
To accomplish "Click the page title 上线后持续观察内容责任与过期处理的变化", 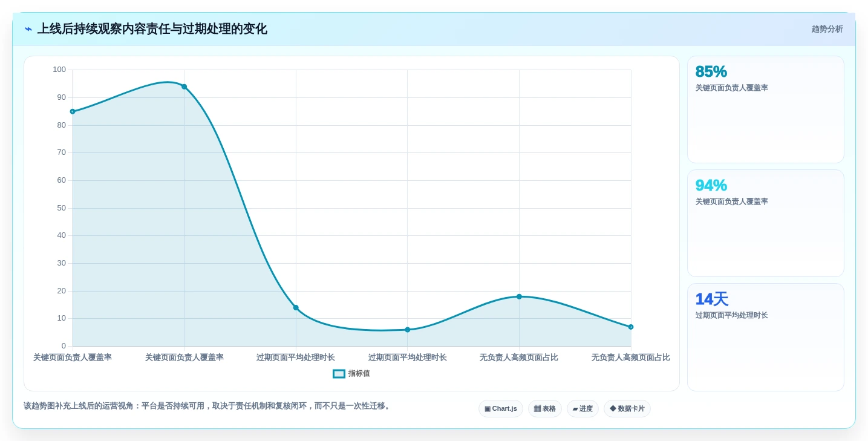I will pos(152,29).
